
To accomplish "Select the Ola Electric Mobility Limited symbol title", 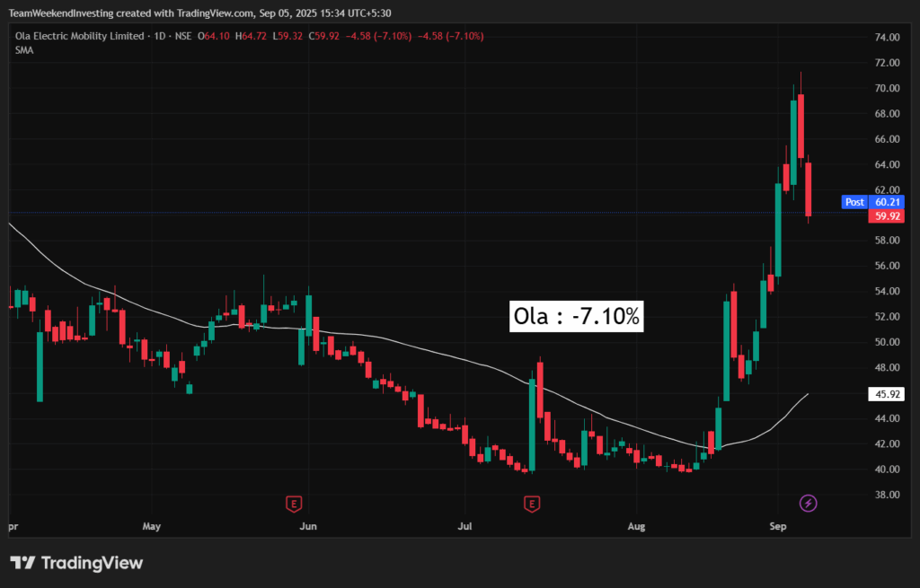I will coord(79,36).
